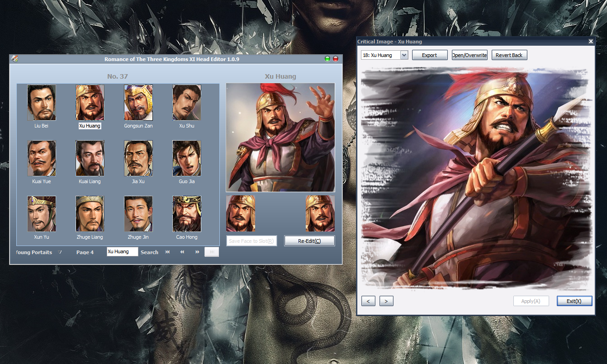Click the Exit(X) button

coord(574,301)
